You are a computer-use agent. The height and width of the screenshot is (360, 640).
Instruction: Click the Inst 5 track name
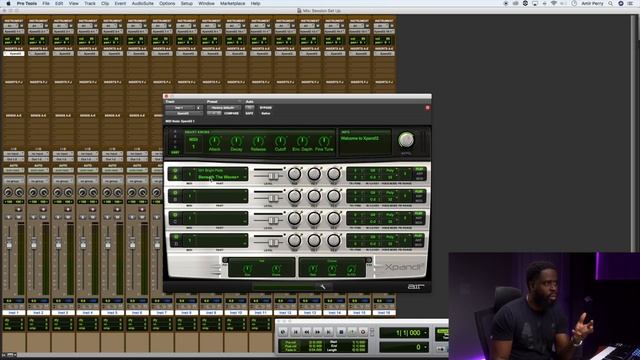point(112,312)
